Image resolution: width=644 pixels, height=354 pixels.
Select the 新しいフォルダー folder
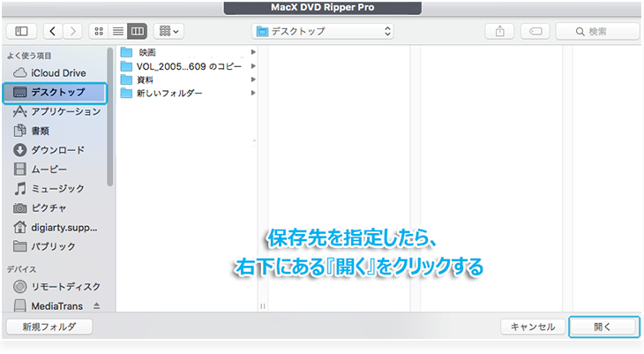click(x=189, y=94)
